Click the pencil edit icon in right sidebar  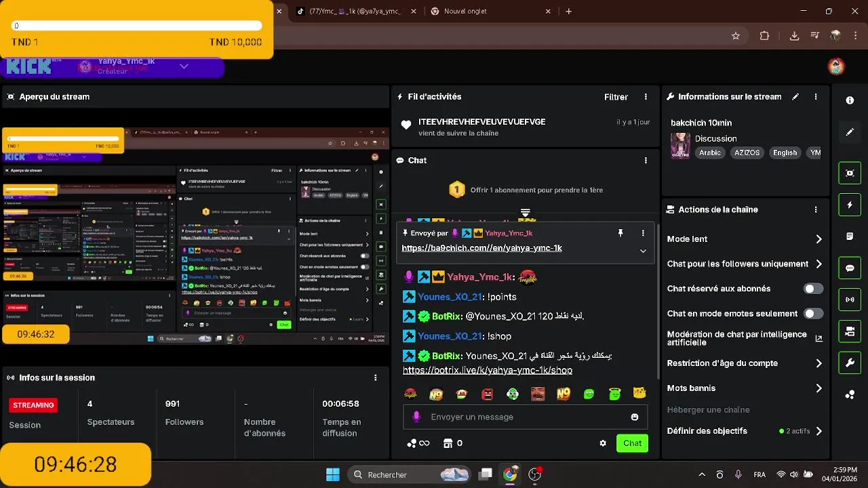[850, 132]
